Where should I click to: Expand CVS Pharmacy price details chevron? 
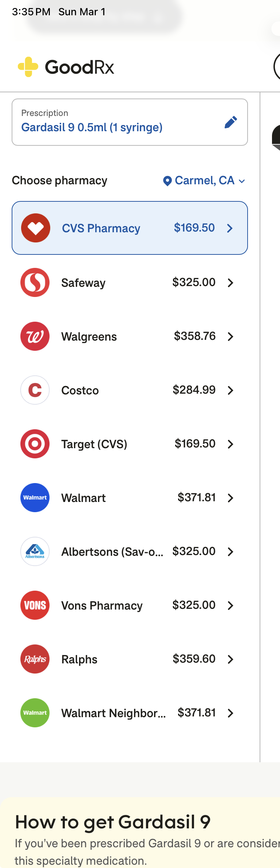click(230, 228)
